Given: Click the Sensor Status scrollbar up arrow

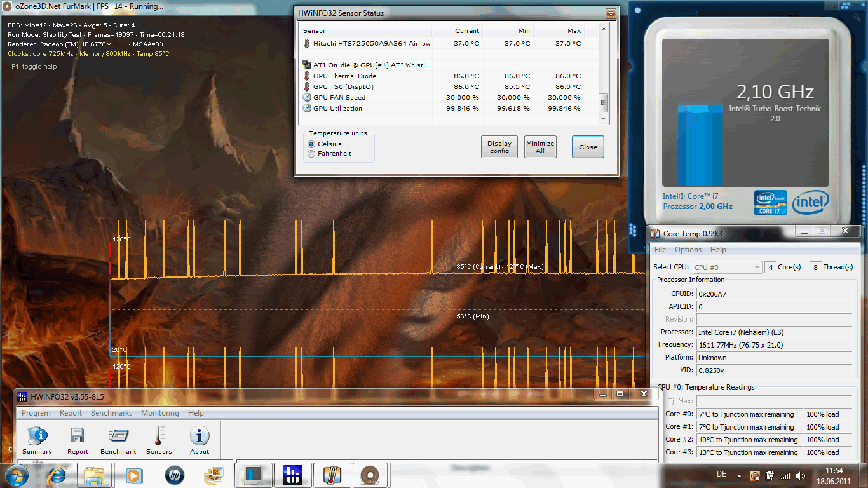Looking at the screenshot, I should (604, 29).
